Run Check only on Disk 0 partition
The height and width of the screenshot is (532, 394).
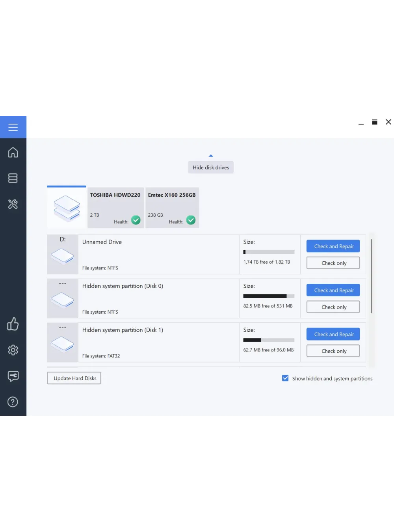(333, 307)
